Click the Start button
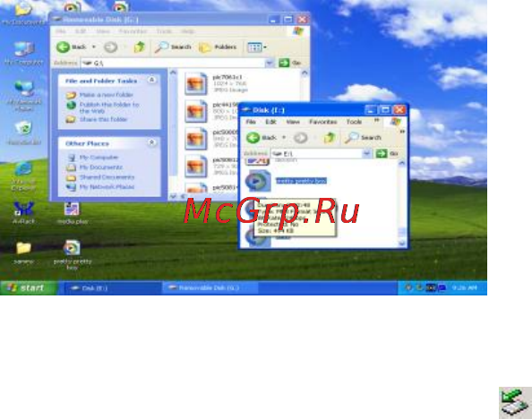Viewport: 532px width, 419px height. click(29, 288)
